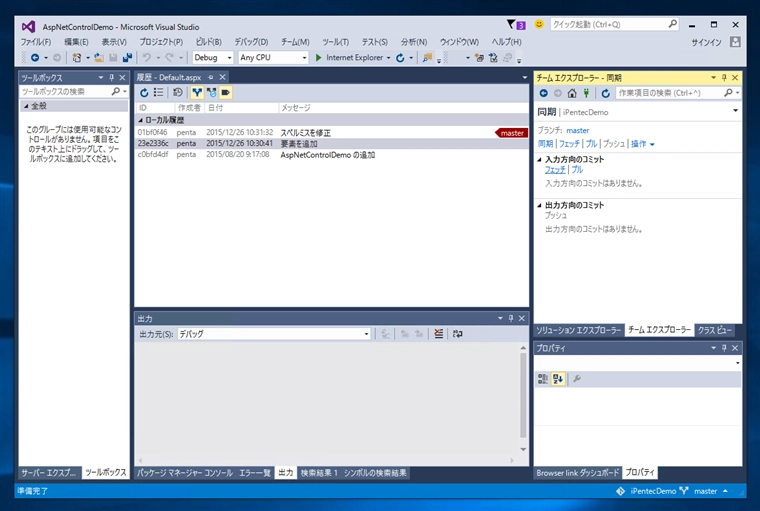Viewport: 760px width, 511px height.
Task: Pin the Team Explorer panel
Action: pyautogui.click(x=724, y=78)
